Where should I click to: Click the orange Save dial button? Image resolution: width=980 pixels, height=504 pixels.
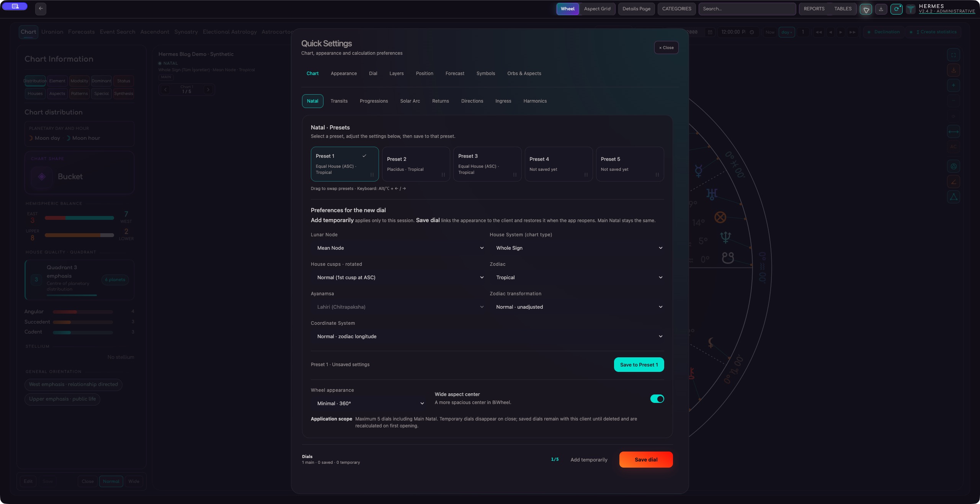click(x=646, y=460)
